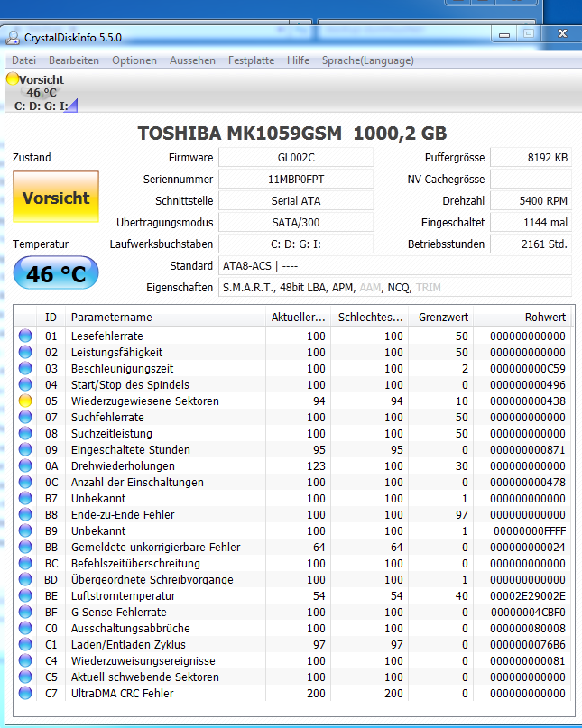Click blue orb for Aktuell schwebende Sektoren
Viewport: 582px width, 728px height.
coord(25,677)
